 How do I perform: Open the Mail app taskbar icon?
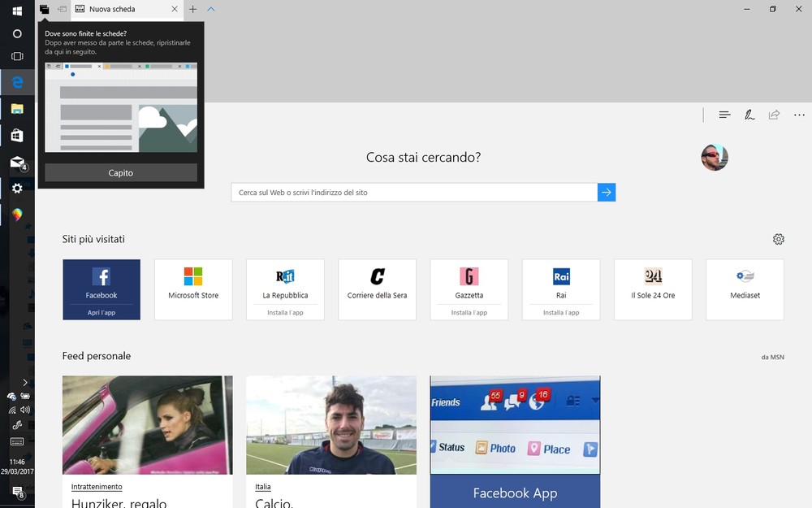click(18, 163)
